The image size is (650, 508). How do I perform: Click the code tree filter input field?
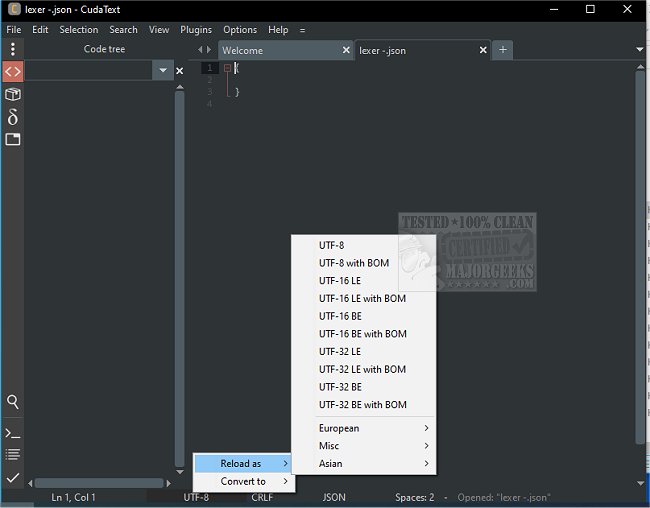pyautogui.click(x=88, y=71)
